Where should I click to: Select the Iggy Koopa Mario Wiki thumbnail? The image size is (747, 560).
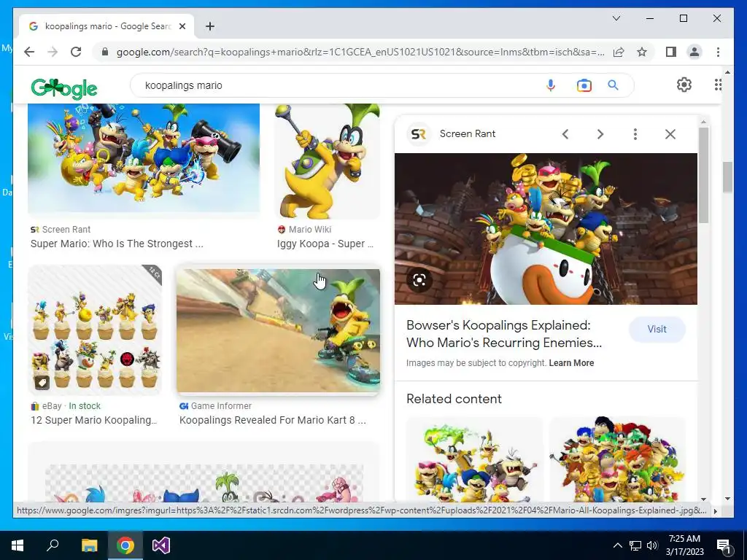(x=327, y=161)
